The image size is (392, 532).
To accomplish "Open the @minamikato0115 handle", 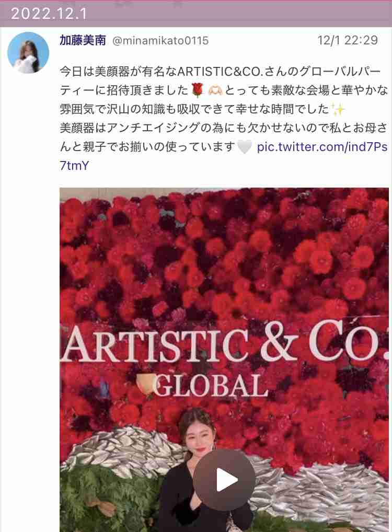I will (x=160, y=41).
